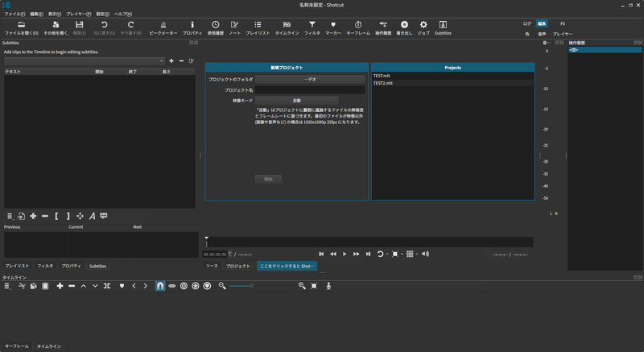The image size is (644, 352).
Task: Open the player grid options dropdown
Action: click(416, 255)
